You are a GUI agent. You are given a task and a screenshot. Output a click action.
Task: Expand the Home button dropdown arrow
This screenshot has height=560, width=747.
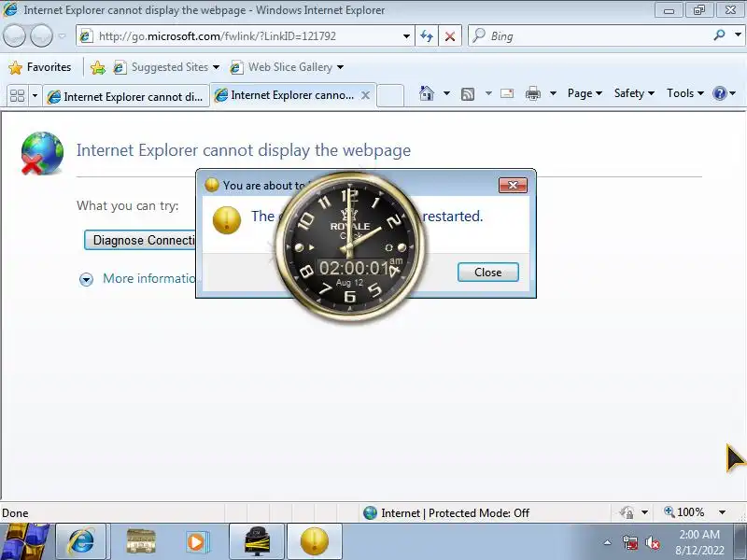446,93
